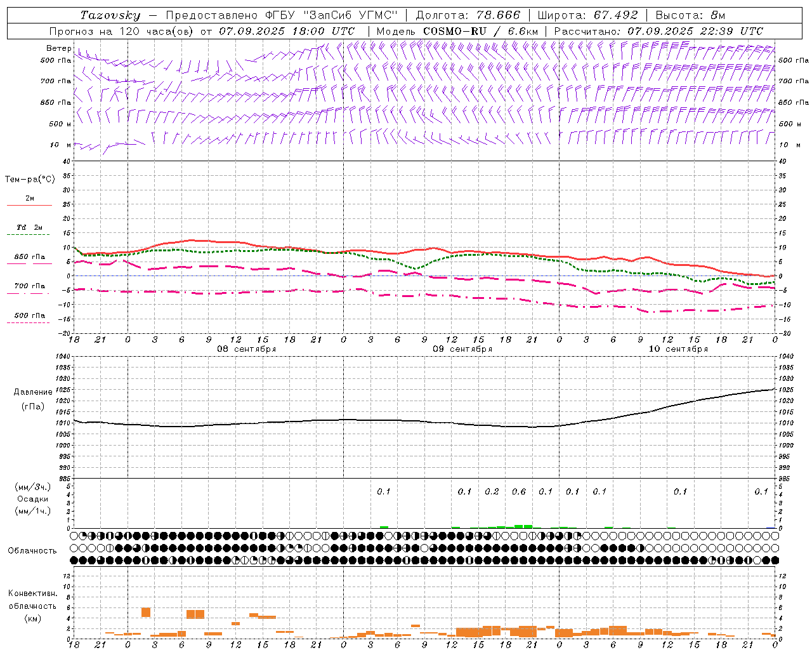812x650 pixels.
Task: Click the "10 м" wind level label on left
Action: point(61,145)
